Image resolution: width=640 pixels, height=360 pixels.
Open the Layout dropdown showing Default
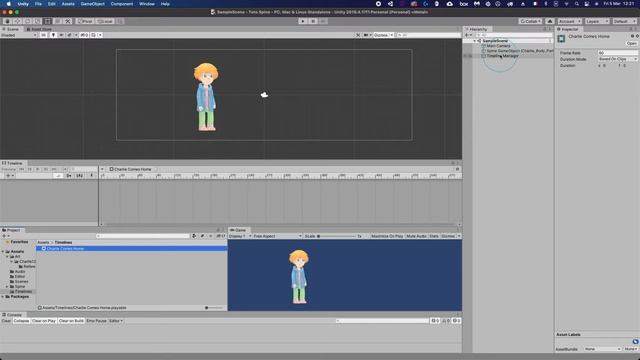[x=624, y=21]
